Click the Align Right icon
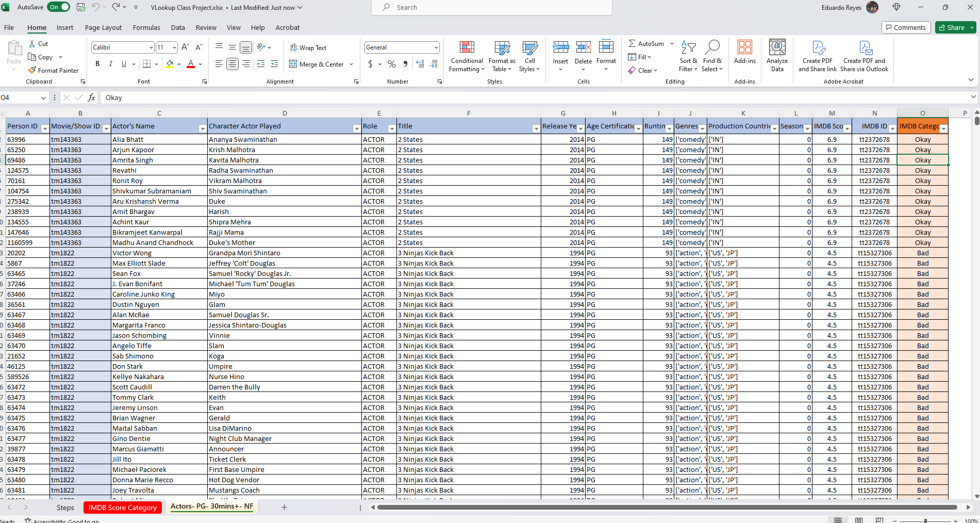Viewport: 980px width, 523px height. pos(246,64)
